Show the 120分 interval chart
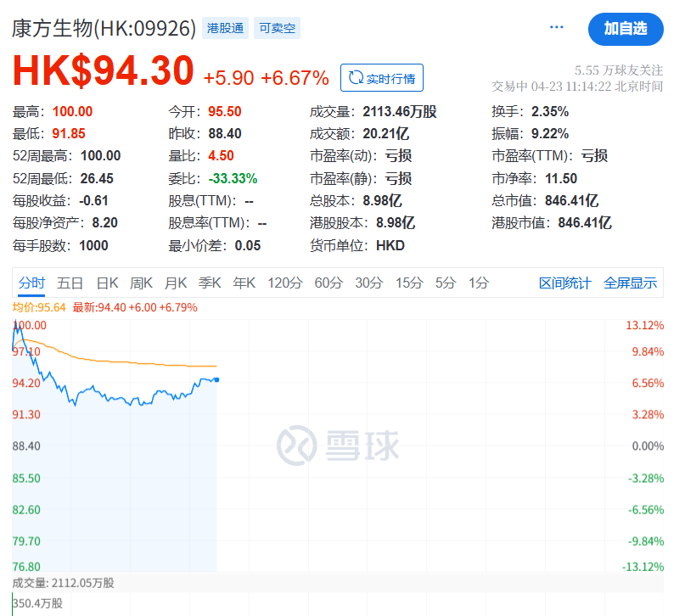 (x=285, y=283)
